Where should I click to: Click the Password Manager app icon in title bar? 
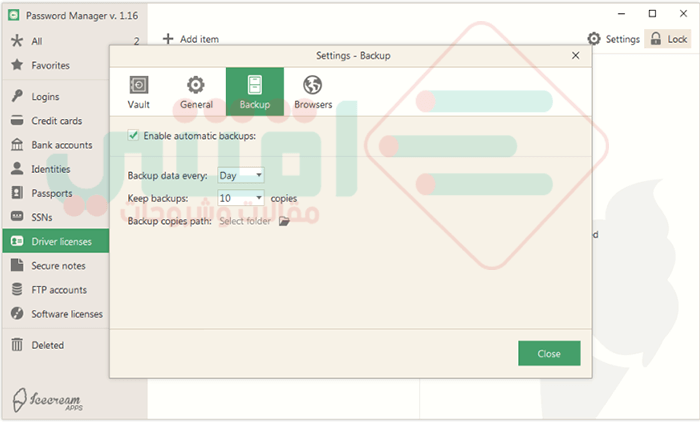[x=14, y=16]
